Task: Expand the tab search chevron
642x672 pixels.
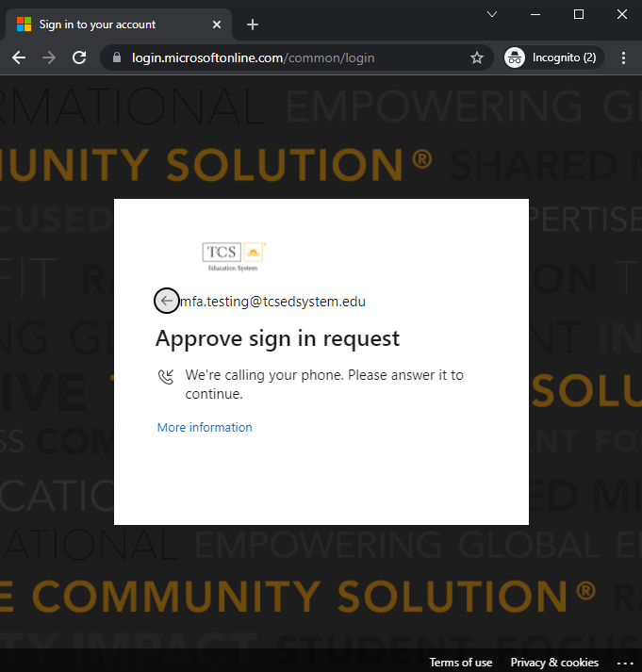Action: 492,14
